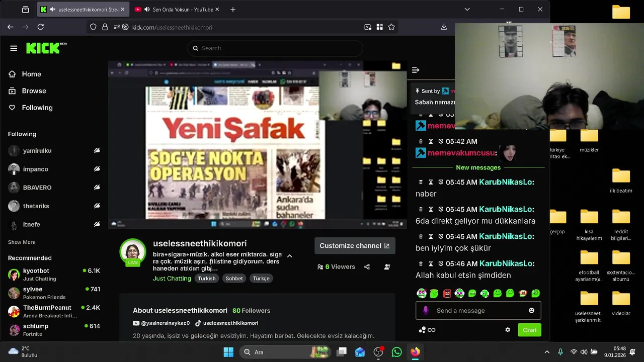
Task: Click Customize channel button
Action: (355, 246)
